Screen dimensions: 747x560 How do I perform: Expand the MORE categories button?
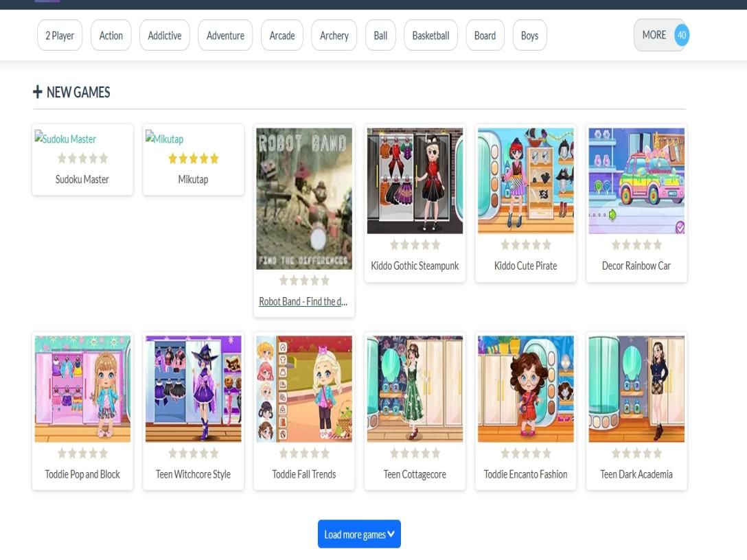654,35
